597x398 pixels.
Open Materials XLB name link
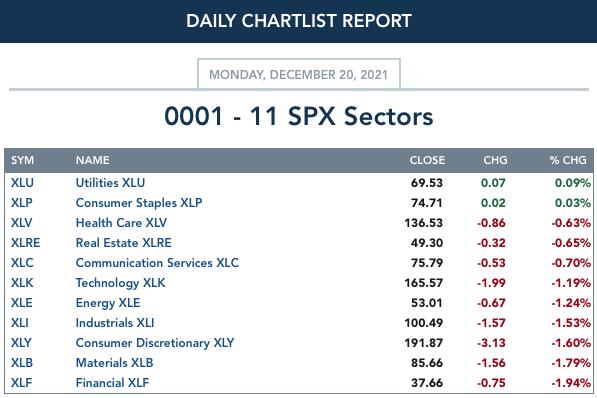114,363
